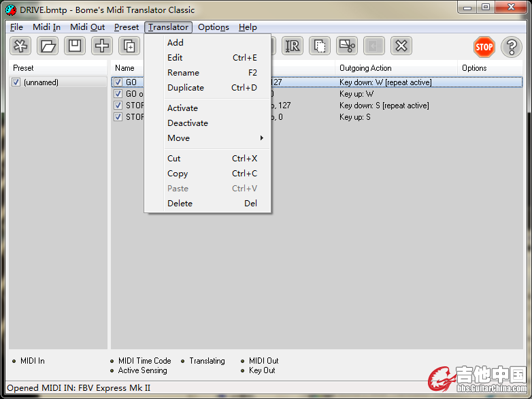
Task: Click the Name column header
Action: pos(128,68)
